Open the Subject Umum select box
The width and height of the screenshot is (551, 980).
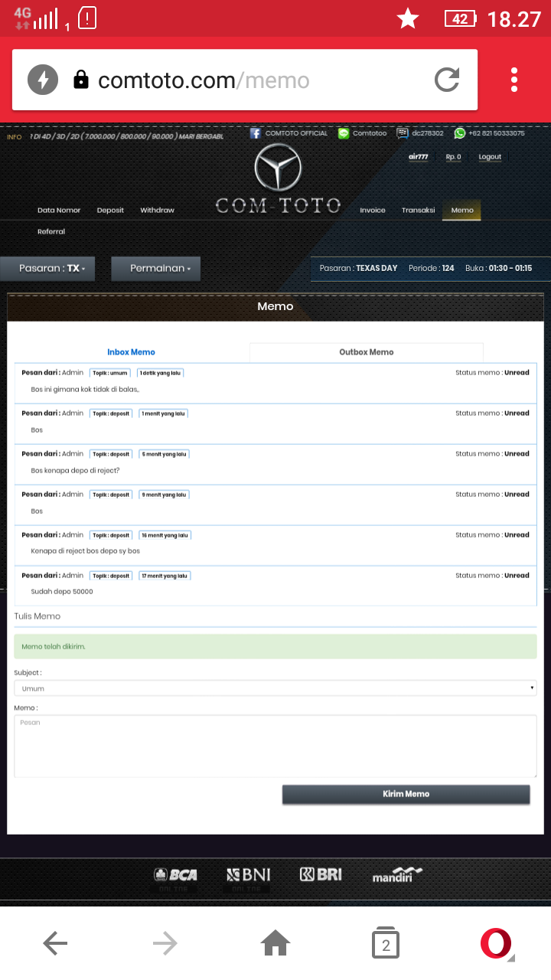[x=275, y=688]
